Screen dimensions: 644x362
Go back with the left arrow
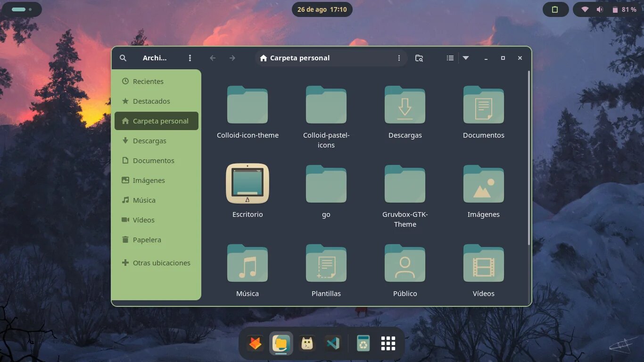tap(213, 58)
